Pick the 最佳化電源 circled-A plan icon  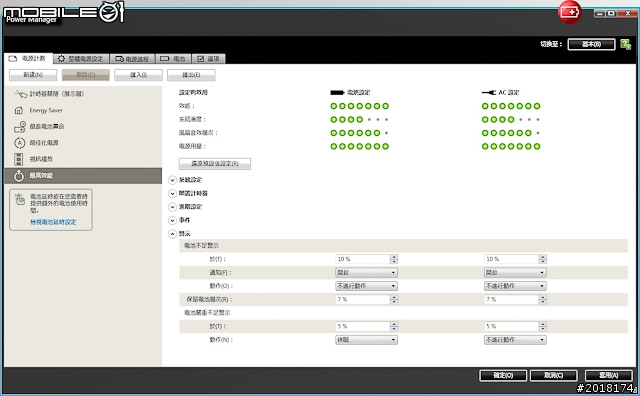(x=20, y=143)
